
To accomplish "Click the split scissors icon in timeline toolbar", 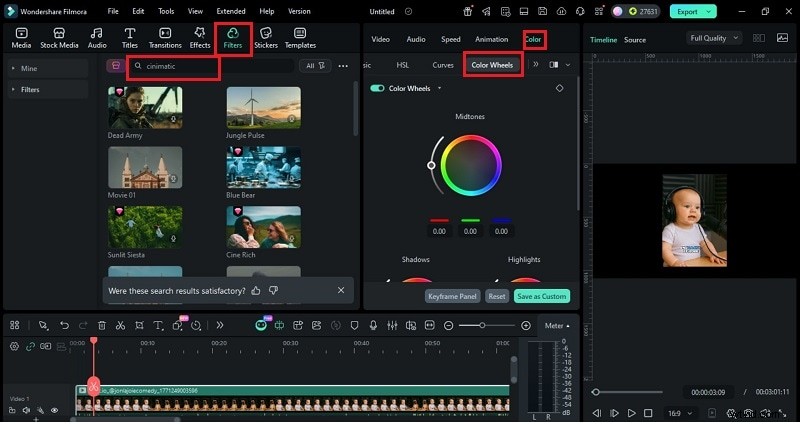I will (120, 325).
